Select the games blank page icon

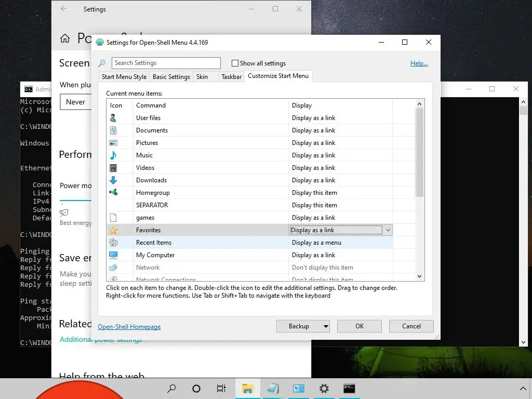[x=113, y=218]
